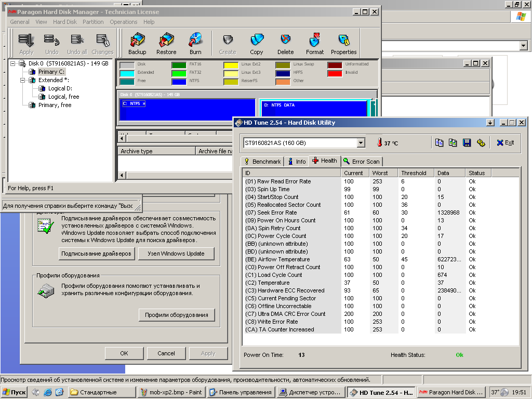
Task: Click the archive list left scroll arrow
Action: pos(122,176)
